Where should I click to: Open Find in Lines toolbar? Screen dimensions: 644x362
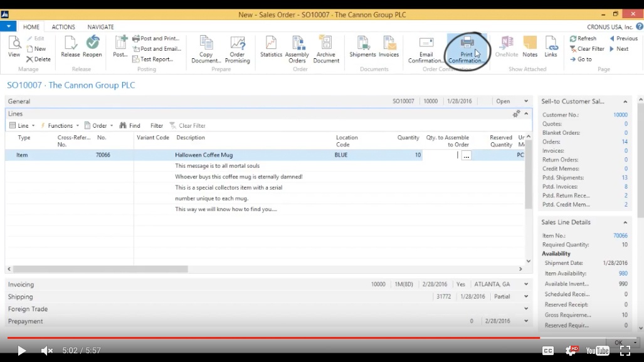pos(130,126)
